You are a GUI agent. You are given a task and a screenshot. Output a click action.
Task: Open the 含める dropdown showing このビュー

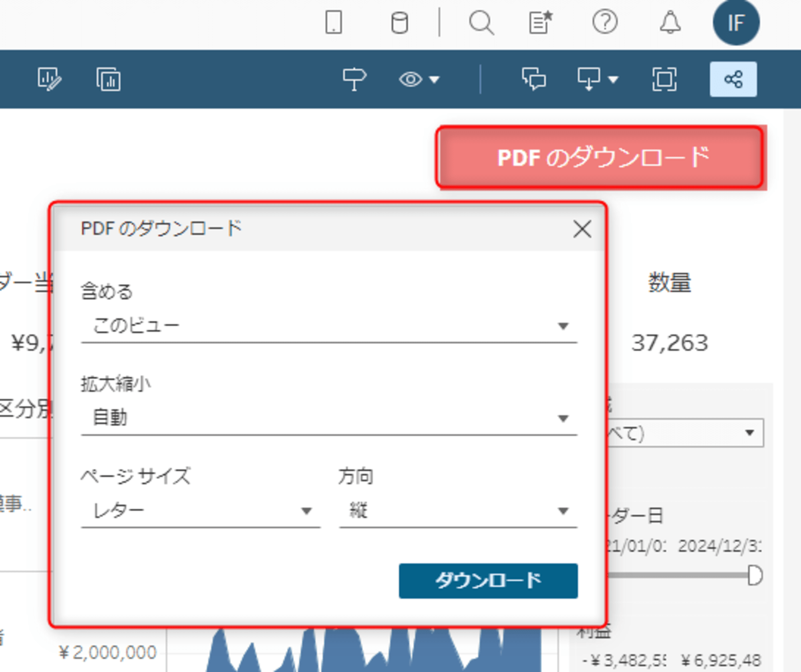click(x=329, y=326)
